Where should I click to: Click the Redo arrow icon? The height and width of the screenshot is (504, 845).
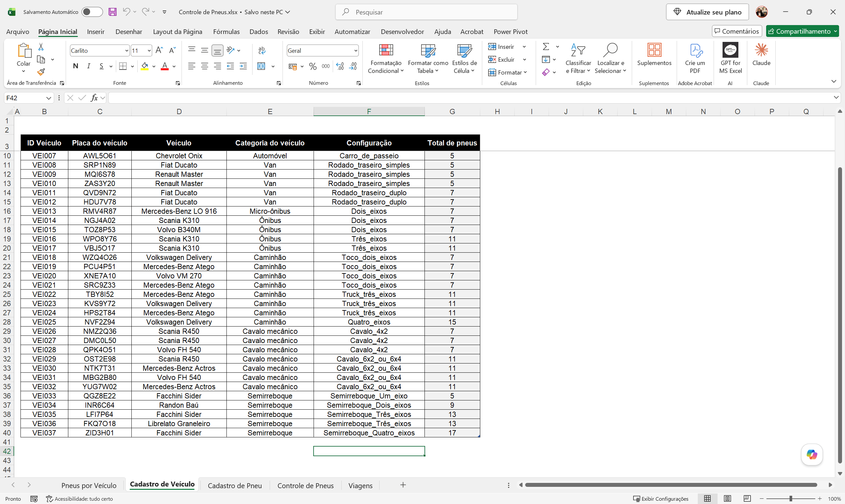[x=146, y=12]
